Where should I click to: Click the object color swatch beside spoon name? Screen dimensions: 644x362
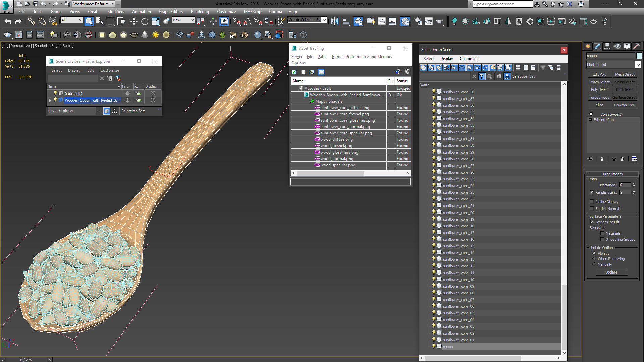[x=639, y=56]
